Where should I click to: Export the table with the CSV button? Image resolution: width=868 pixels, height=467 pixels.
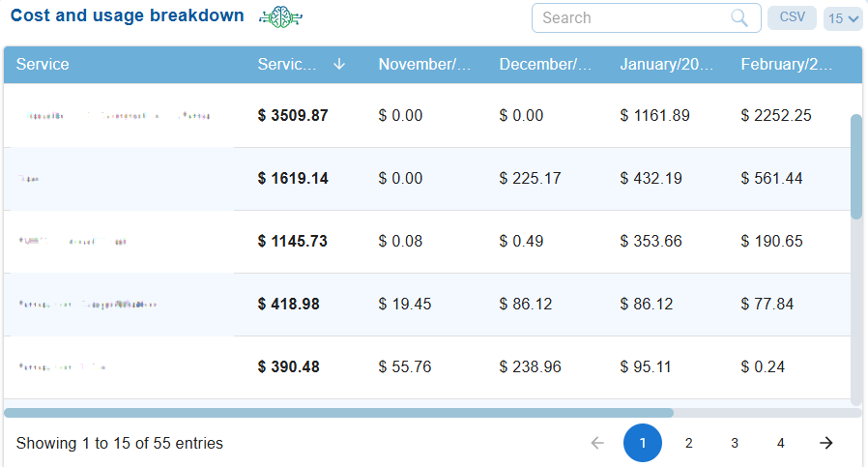point(792,17)
